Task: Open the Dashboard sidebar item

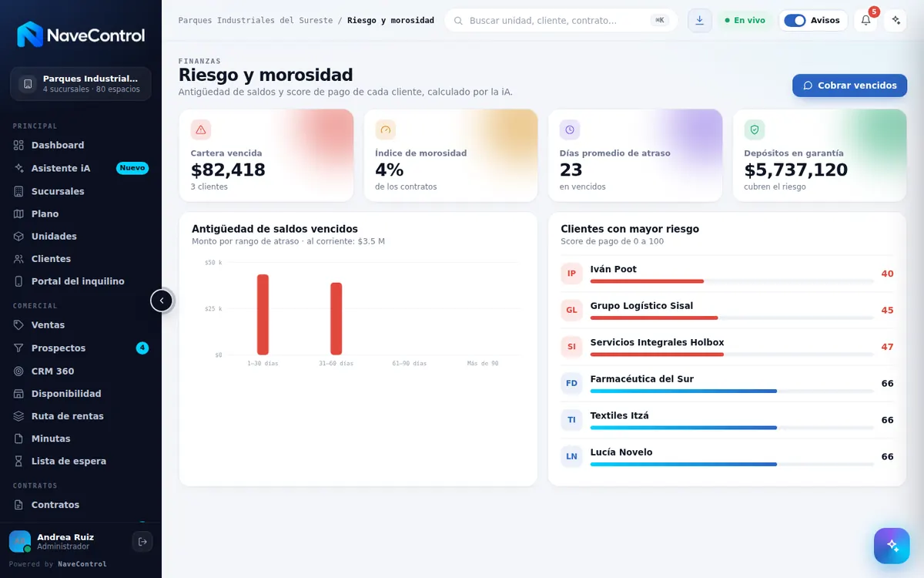Action: 81,145
